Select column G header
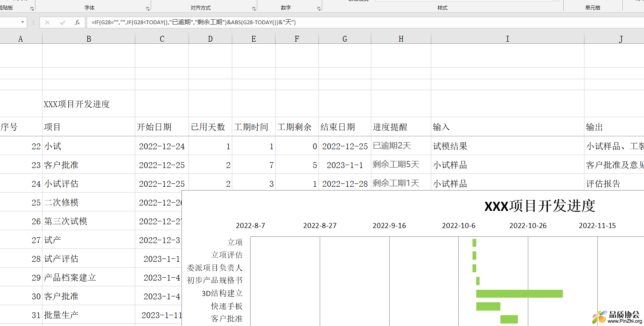Viewport: 644px width, 326px height. tap(345, 39)
